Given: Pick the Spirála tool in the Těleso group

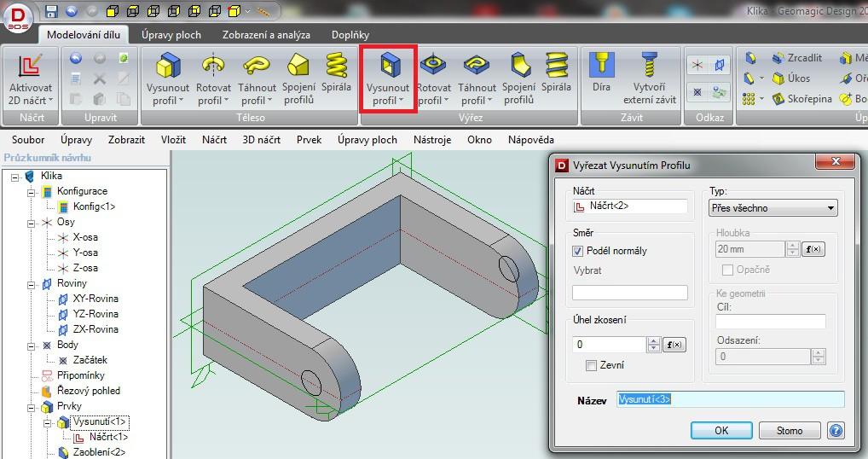Looking at the screenshot, I should pos(336,73).
